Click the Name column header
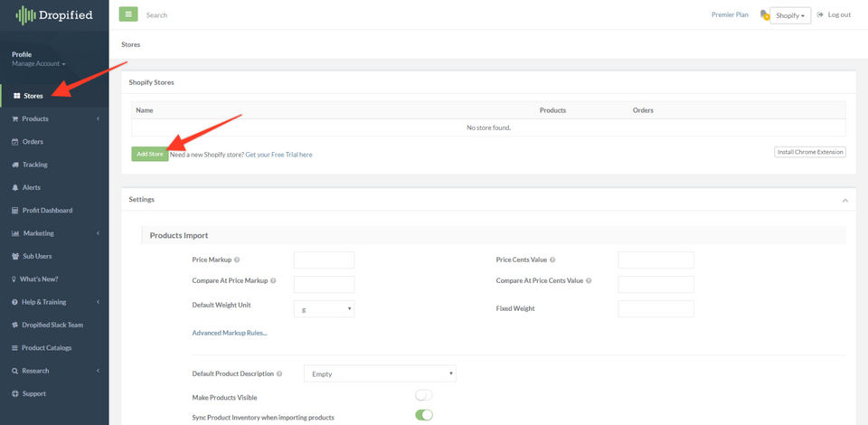 tap(145, 110)
